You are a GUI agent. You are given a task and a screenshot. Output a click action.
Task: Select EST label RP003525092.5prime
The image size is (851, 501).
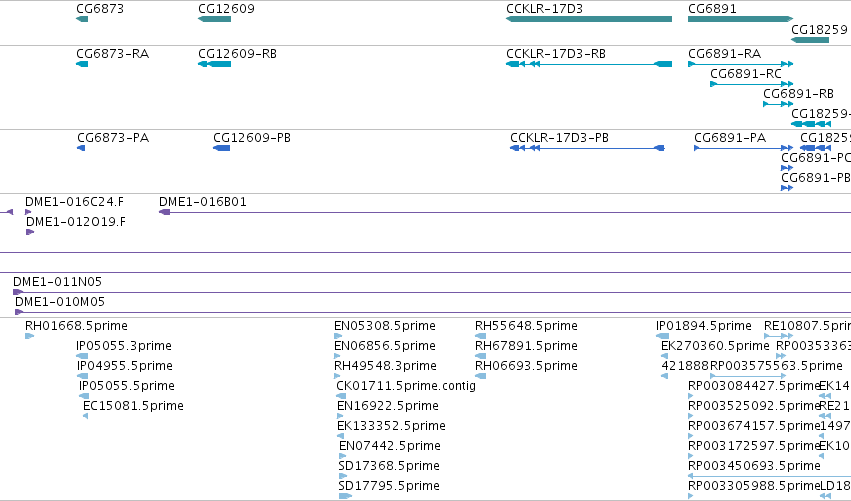click(754, 406)
